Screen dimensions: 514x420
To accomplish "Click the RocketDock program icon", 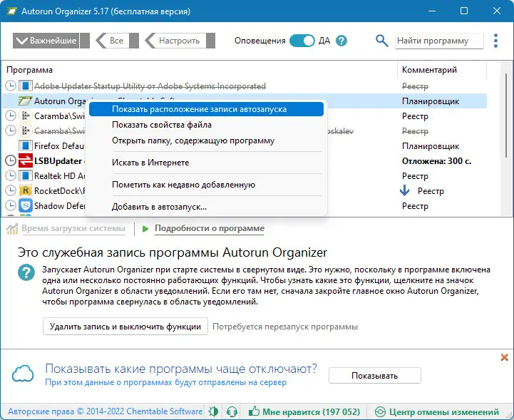I will (25, 190).
